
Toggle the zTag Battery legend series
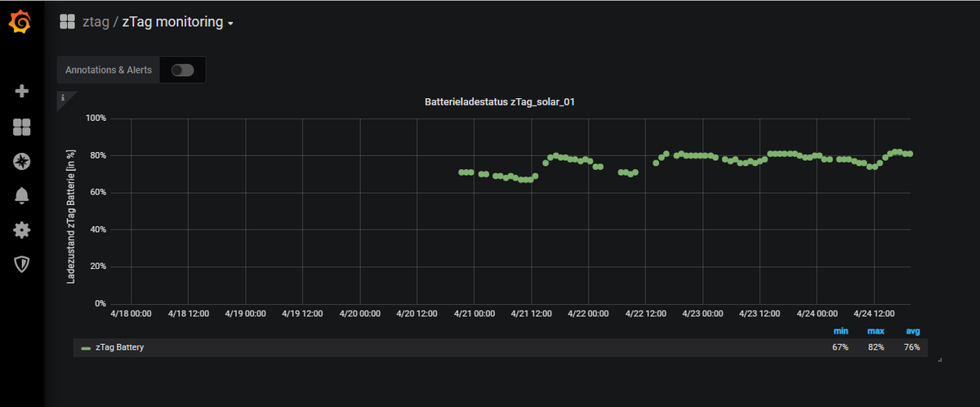coord(119,347)
